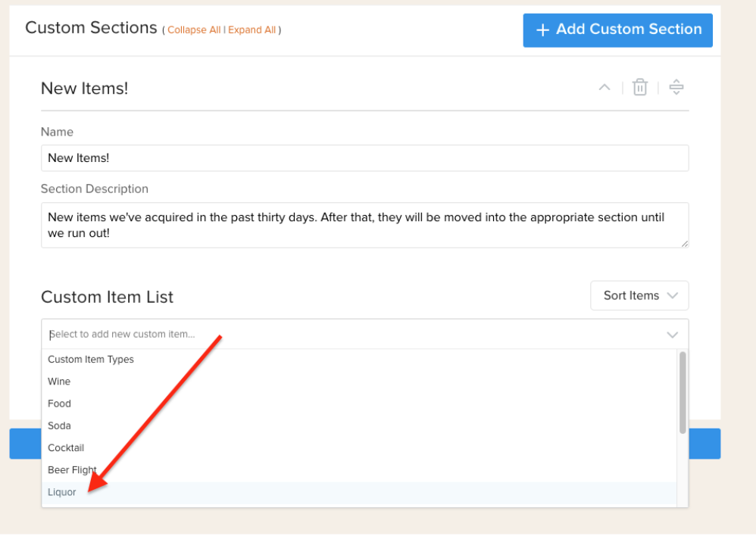The image size is (756, 536).
Task: Click into the Section Description text area
Action: click(364, 225)
